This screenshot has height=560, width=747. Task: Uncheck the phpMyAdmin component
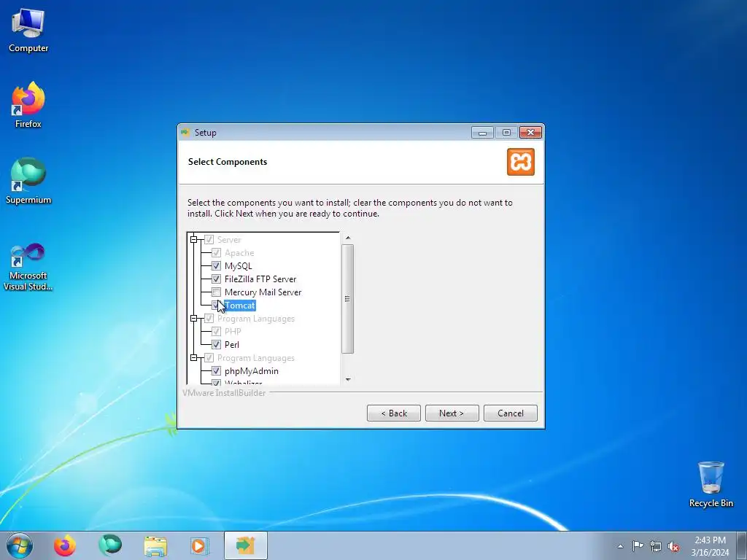pyautogui.click(x=216, y=371)
